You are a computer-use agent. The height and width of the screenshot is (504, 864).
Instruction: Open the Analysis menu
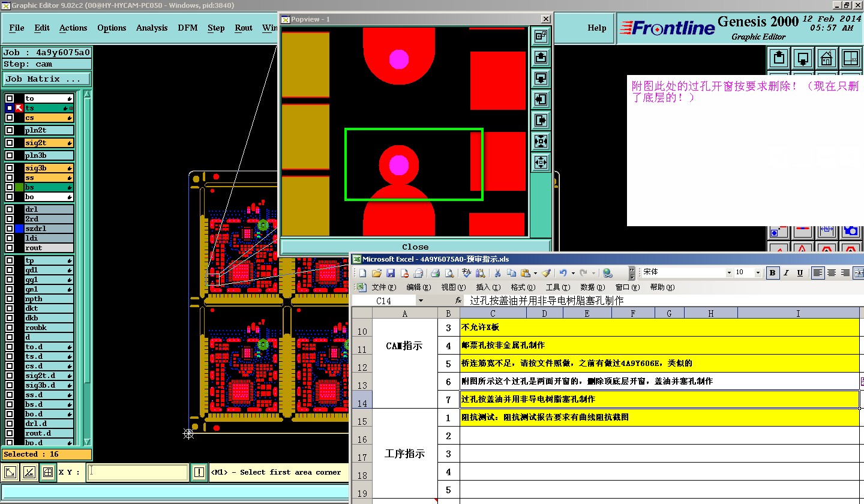pyautogui.click(x=152, y=28)
